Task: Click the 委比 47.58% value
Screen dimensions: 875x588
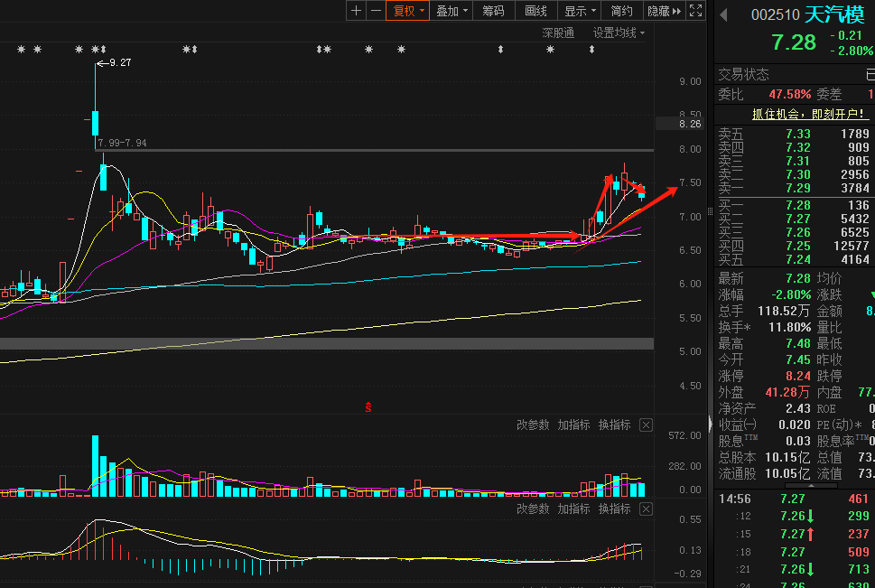Action: pyautogui.click(x=789, y=94)
